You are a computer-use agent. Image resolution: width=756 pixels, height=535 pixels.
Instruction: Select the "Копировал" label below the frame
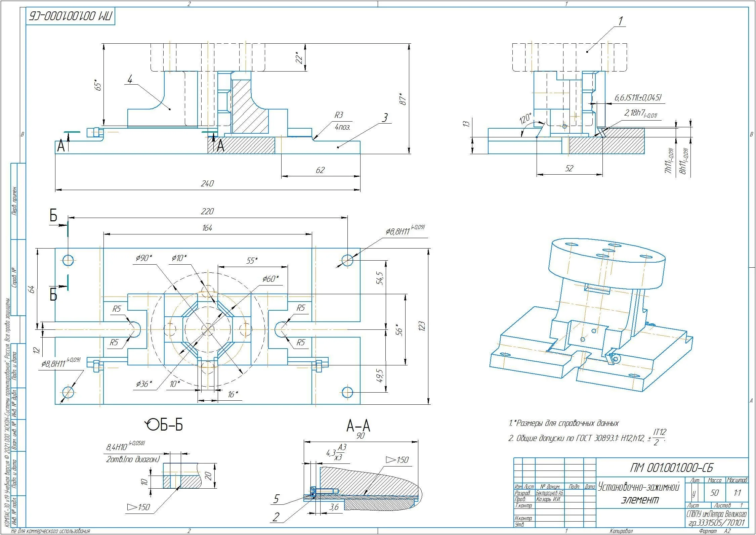[x=621, y=531]
